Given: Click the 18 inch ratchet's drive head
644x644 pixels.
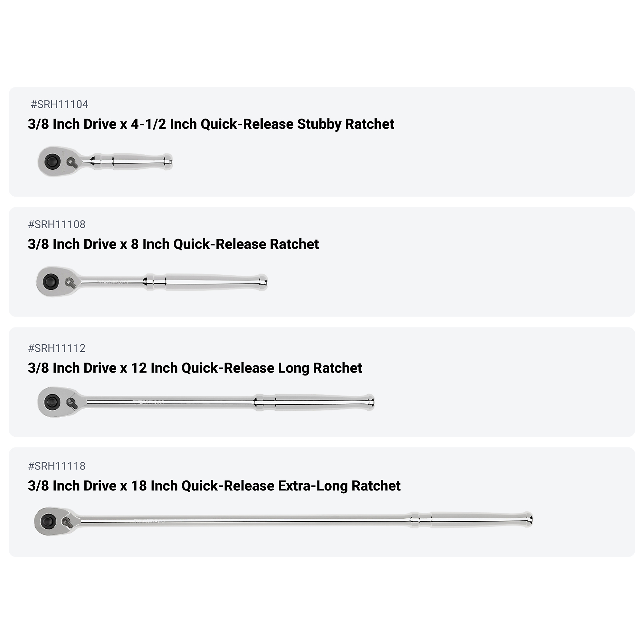Looking at the screenshot, I should pyautogui.click(x=48, y=521).
